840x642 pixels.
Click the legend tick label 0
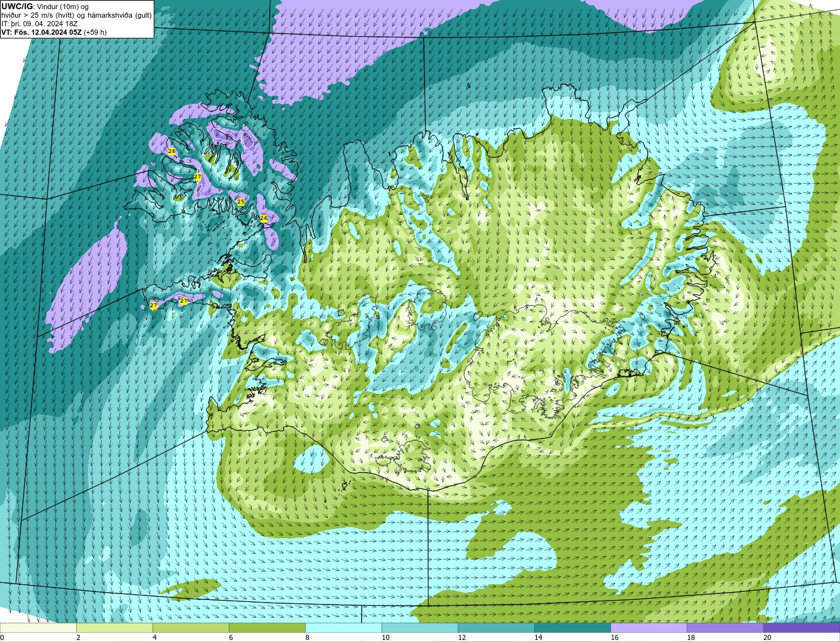pos(2,637)
